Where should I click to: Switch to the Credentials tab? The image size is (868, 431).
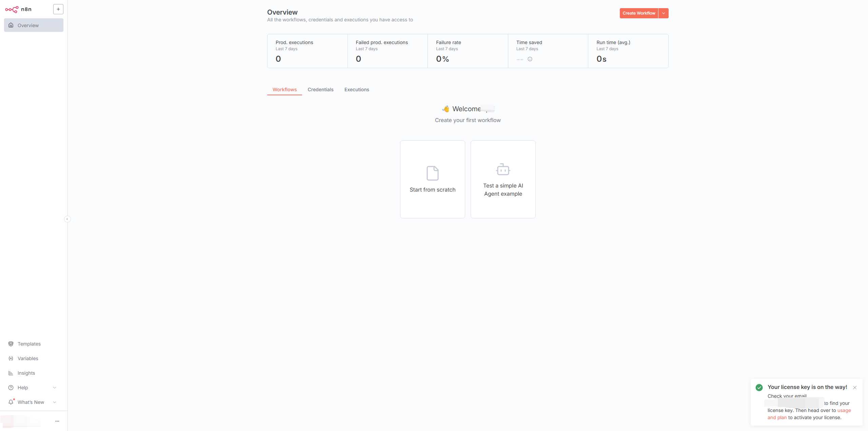click(x=320, y=90)
